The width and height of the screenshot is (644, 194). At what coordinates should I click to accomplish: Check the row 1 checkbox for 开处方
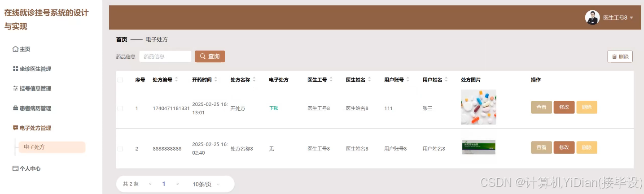tap(120, 108)
